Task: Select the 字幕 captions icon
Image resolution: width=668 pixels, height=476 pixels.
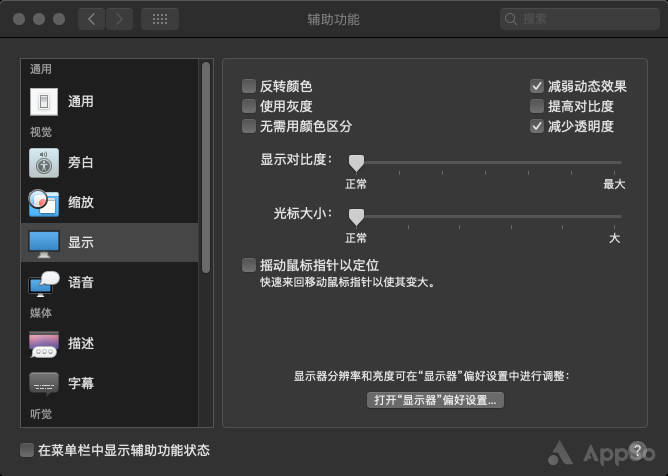Action: [44, 384]
